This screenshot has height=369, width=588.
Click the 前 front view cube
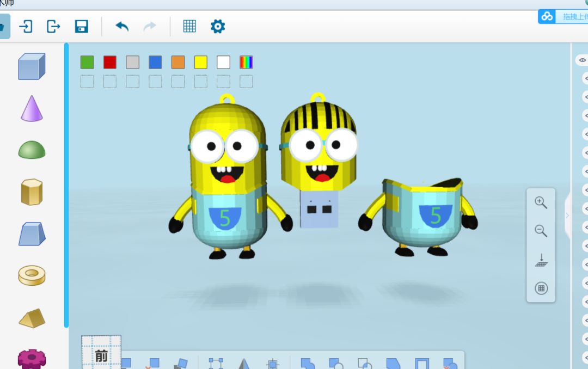click(x=101, y=353)
